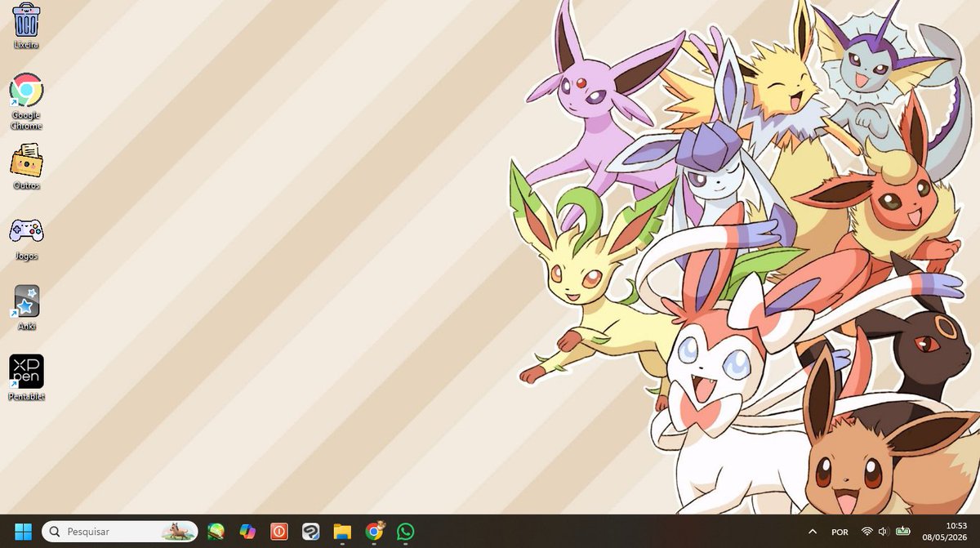
Task: Open WhatsApp from the taskbar
Action: pos(405,532)
